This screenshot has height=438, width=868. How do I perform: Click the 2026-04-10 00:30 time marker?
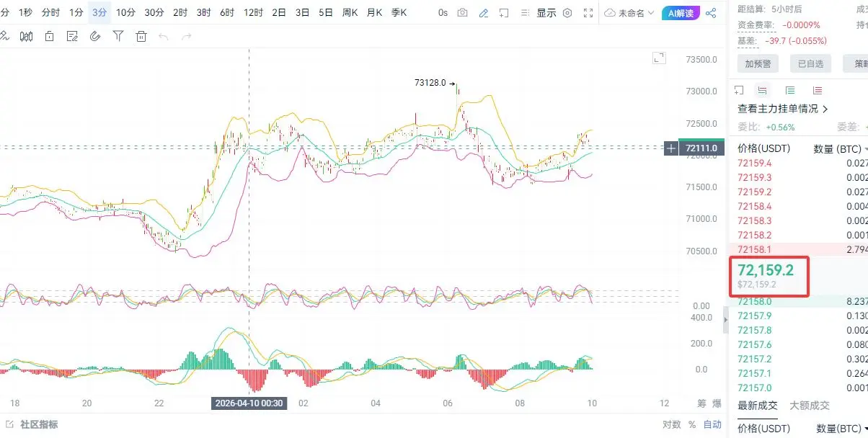point(249,403)
